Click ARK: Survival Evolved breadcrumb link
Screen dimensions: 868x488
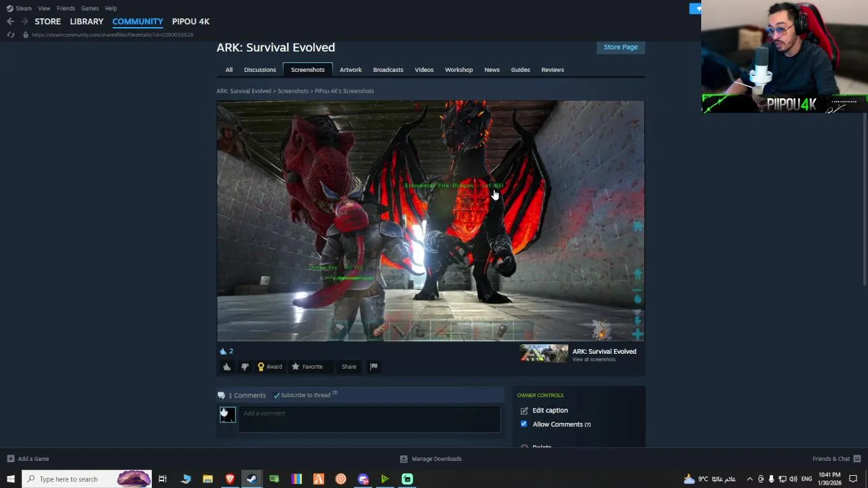click(x=244, y=91)
